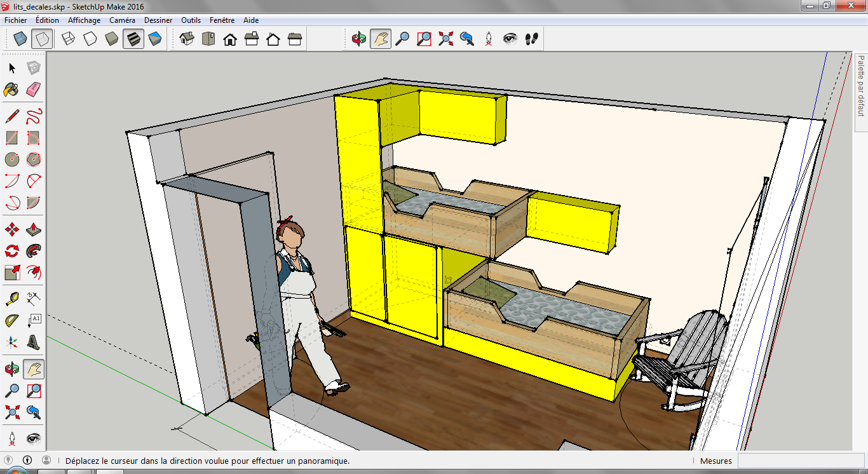Switch to Hidden Line face style
This screenshot has width=868, height=474.
coord(90,39)
